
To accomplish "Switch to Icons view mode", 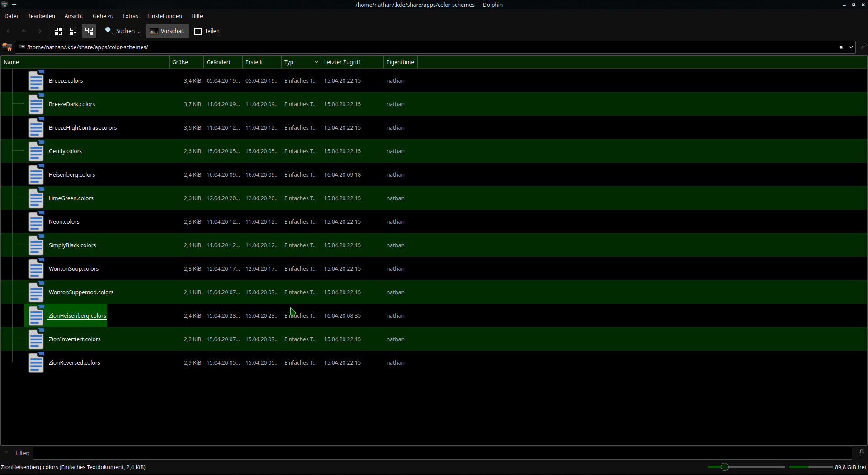I will tap(58, 31).
